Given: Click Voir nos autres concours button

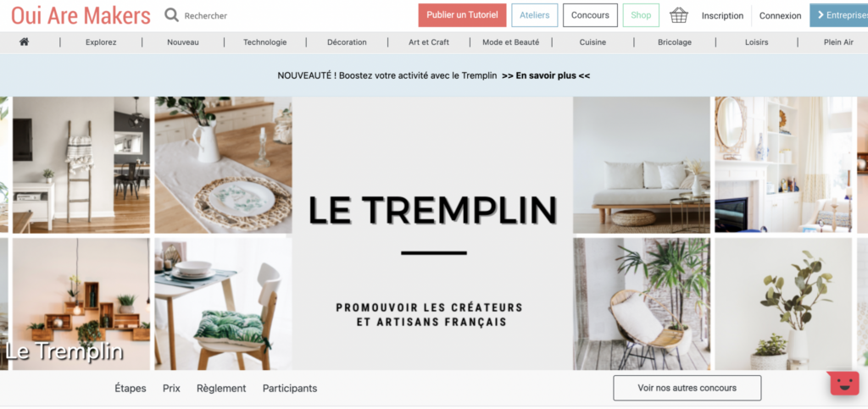Looking at the screenshot, I should tap(687, 388).
